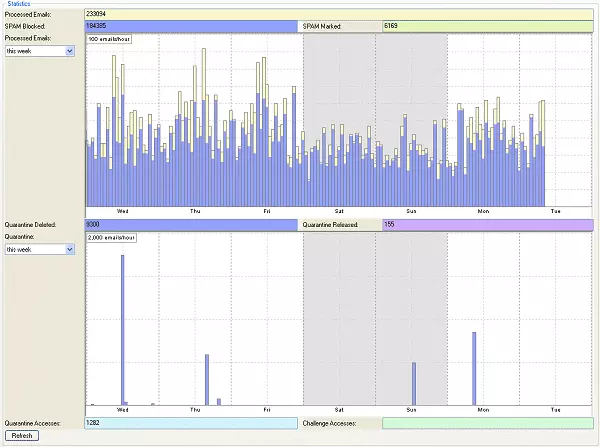This screenshot has height=447, width=600.
Task: Click the 100 emails/hour scale label
Action: click(x=109, y=39)
